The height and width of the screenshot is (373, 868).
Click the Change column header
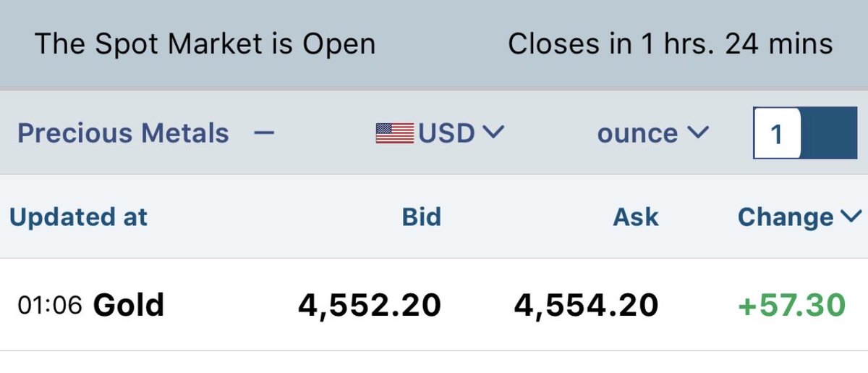pyautogui.click(x=786, y=217)
